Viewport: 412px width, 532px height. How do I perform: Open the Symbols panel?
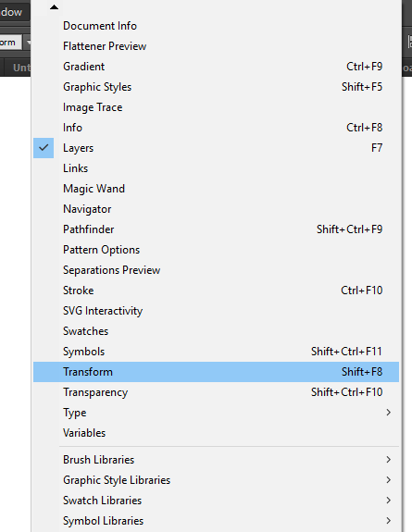click(216, 352)
